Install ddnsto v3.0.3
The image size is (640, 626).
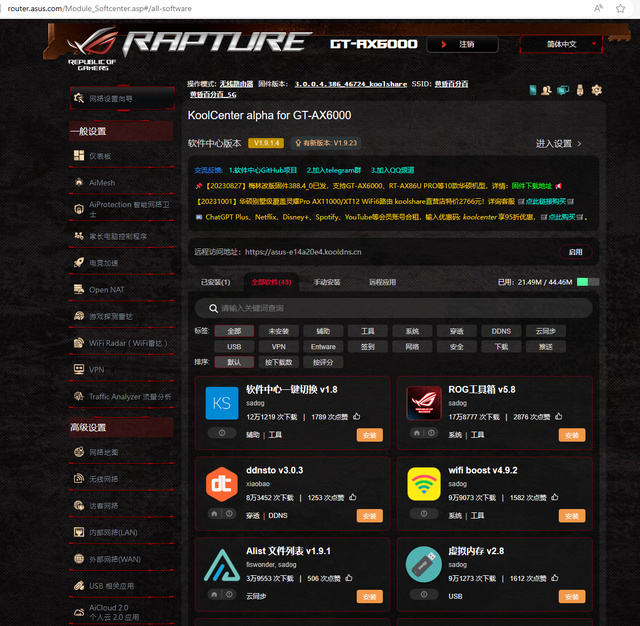pos(370,516)
